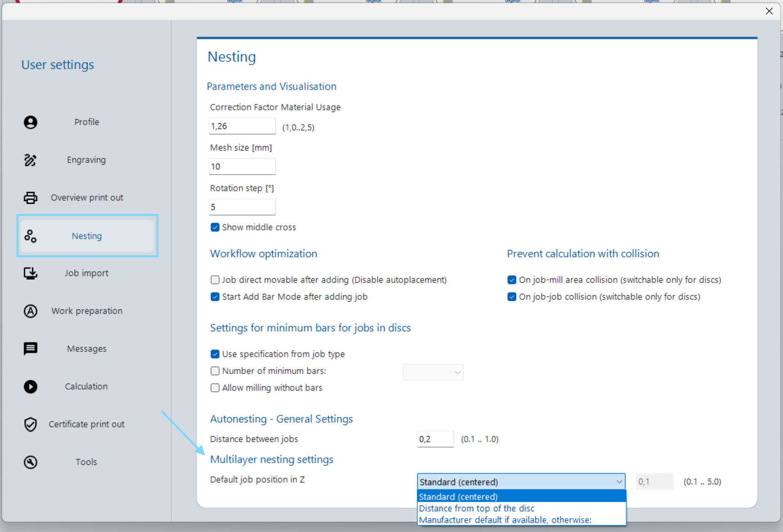Disable Show middle cross
The width and height of the screenshot is (783, 532).
(x=215, y=227)
